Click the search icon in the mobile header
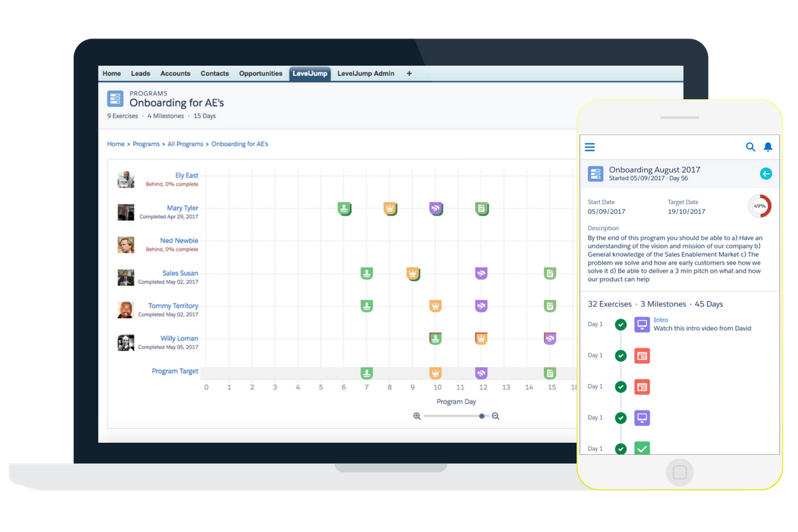 tap(750, 147)
